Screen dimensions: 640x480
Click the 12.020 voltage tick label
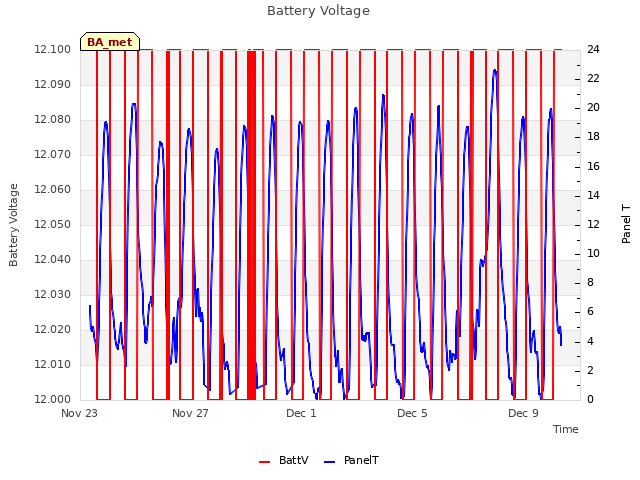coord(52,329)
